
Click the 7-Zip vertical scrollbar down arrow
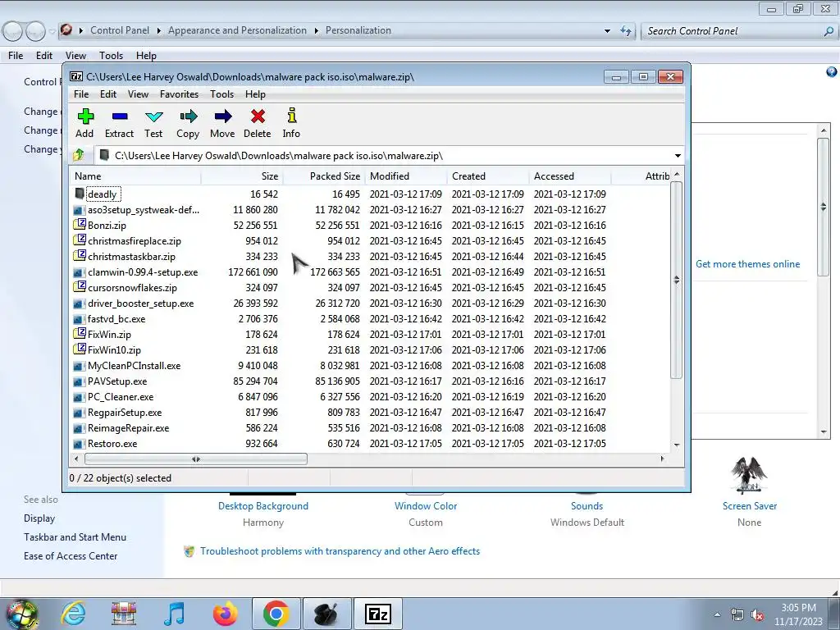677,445
